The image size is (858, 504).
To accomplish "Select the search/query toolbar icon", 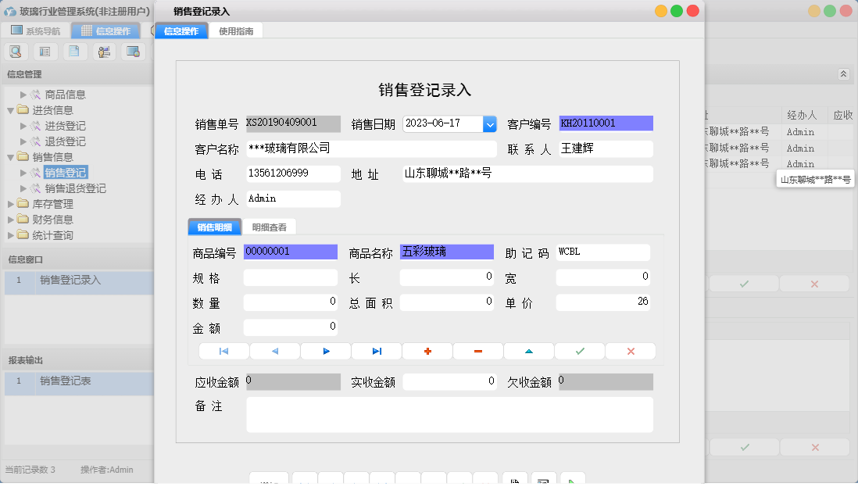I will coord(16,51).
